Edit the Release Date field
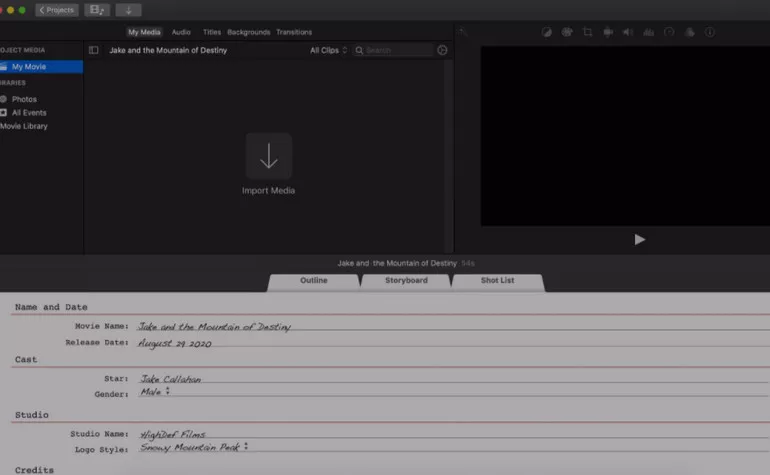 pos(453,343)
